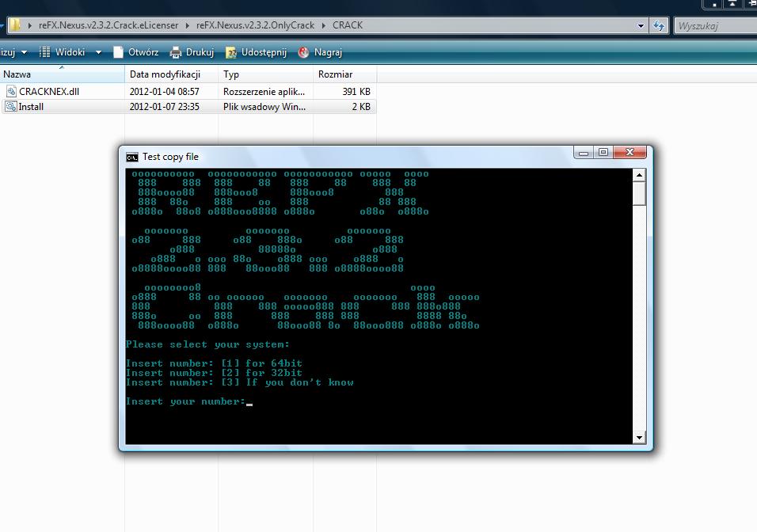Screen dimensions: 757x532
Task: Click the Otwórz document icon
Action: (x=118, y=52)
